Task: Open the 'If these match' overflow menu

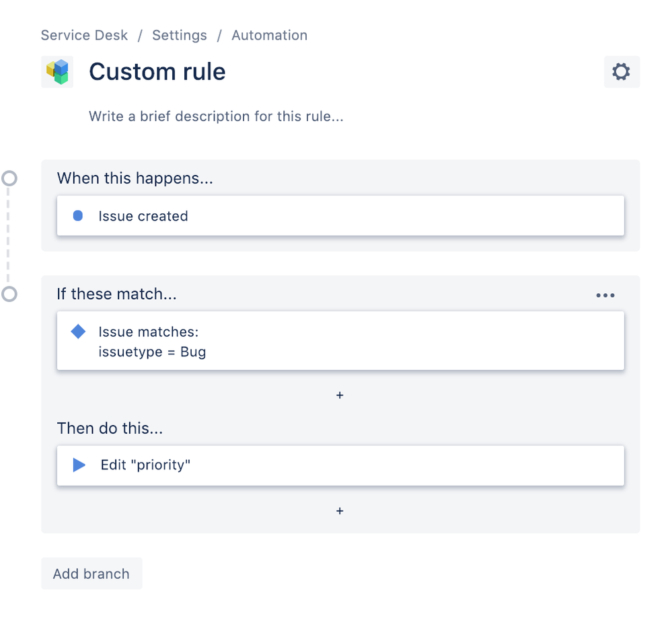Action: tap(605, 295)
